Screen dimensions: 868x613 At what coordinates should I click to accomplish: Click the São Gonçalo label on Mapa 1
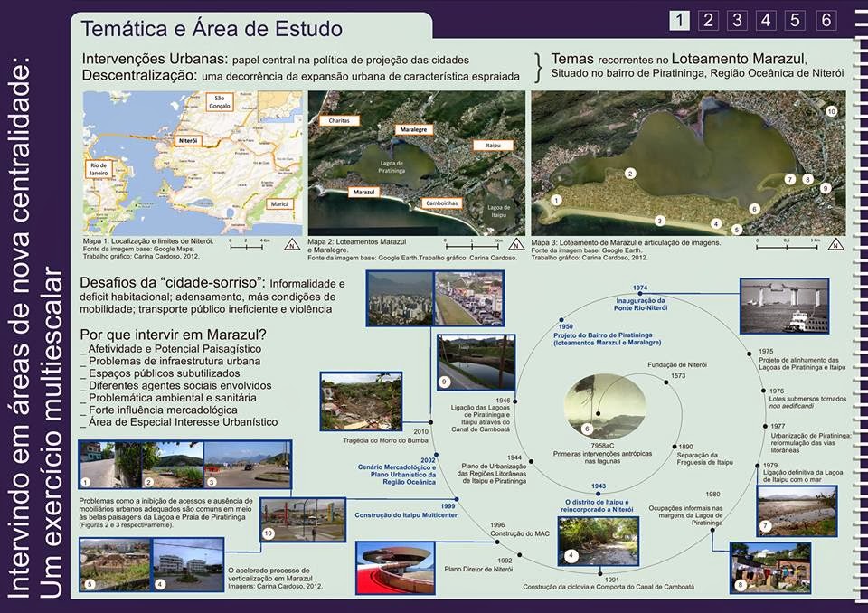point(220,102)
